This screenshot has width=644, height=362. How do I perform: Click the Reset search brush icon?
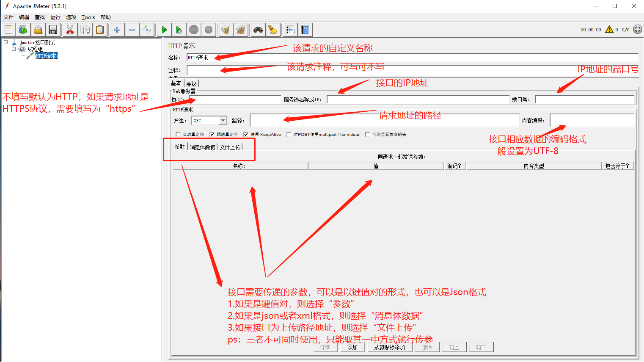273,30
